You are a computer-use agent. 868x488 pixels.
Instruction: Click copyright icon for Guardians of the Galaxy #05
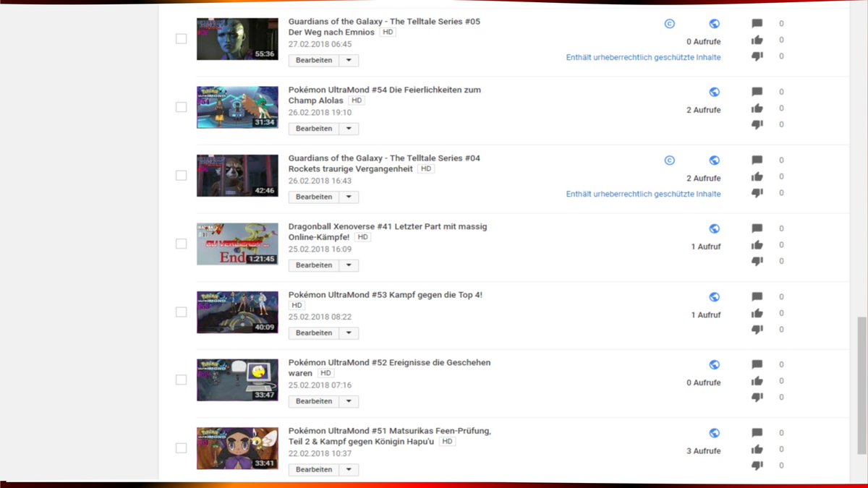point(670,24)
